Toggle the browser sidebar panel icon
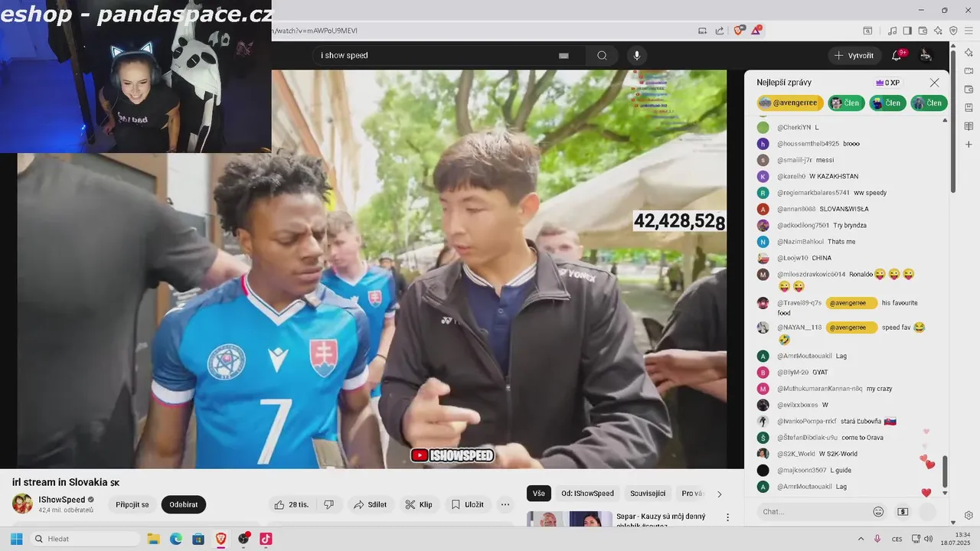 [907, 31]
